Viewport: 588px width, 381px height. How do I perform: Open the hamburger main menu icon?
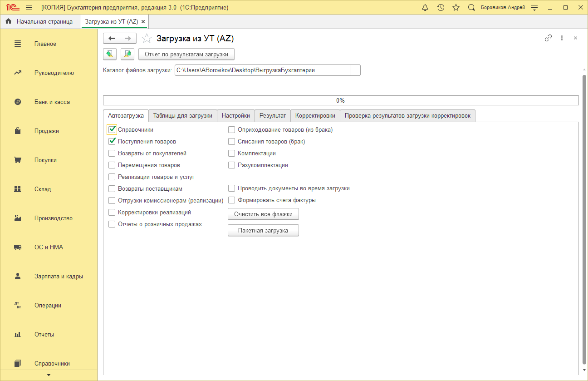point(29,8)
